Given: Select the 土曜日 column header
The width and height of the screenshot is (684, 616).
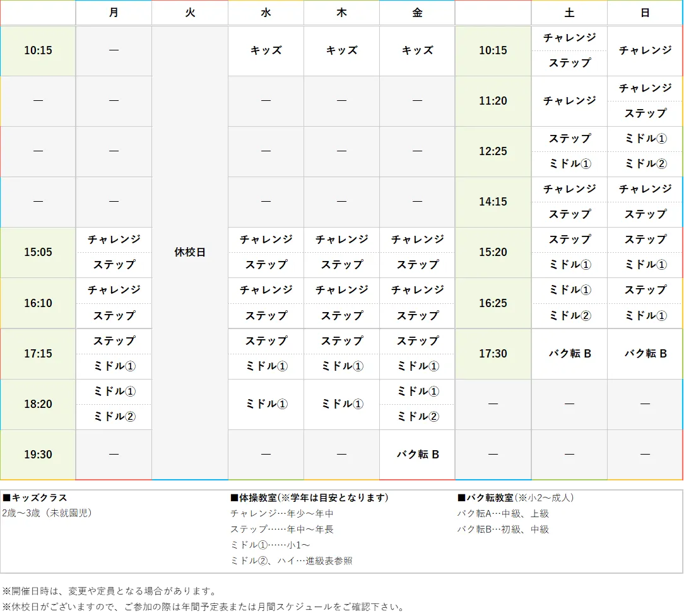Looking at the screenshot, I should point(569,13).
